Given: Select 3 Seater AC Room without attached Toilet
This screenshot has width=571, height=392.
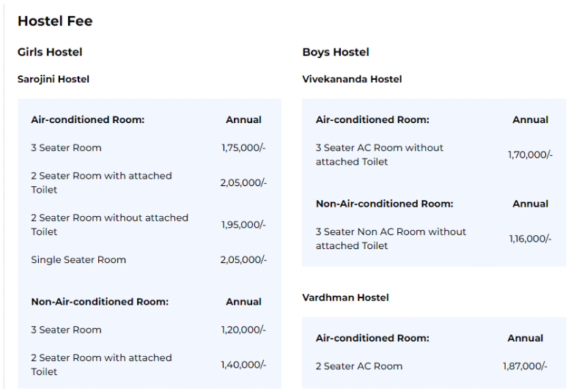Looking at the screenshot, I should [380, 155].
